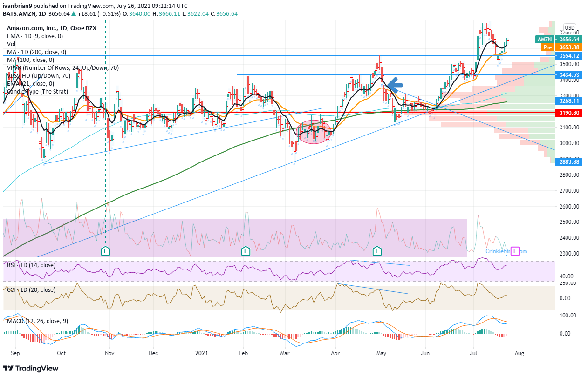
Task: Click Jul on the time axis
Action: [x=472, y=354]
